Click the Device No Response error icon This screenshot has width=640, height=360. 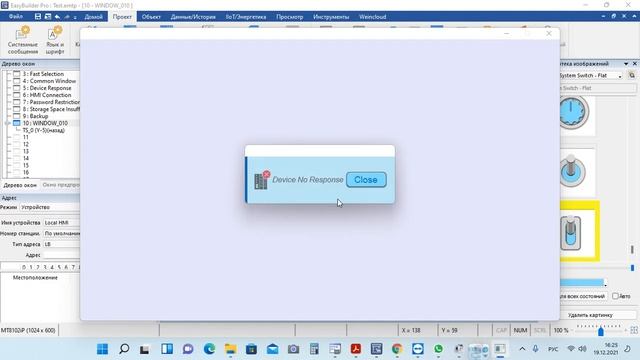tap(262, 180)
